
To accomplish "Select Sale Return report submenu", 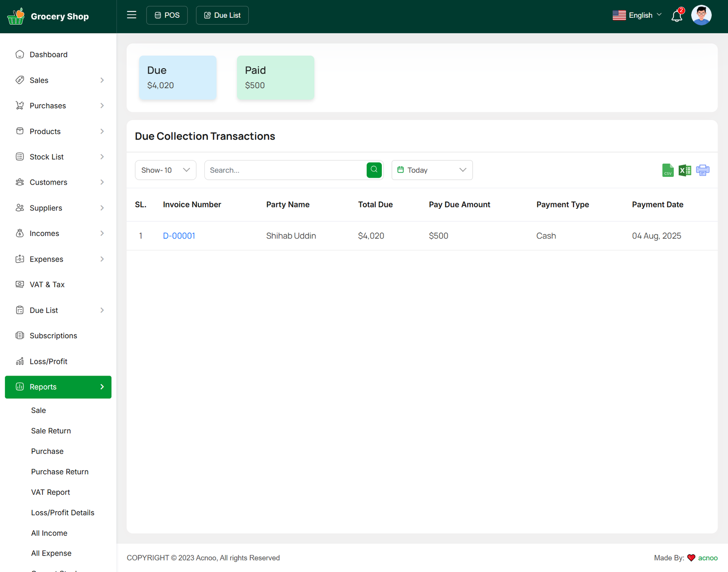I will 51,431.
